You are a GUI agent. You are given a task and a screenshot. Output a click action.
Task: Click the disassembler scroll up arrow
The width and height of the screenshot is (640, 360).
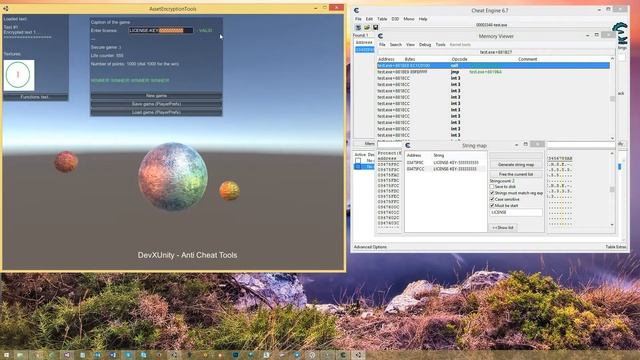[612, 59]
